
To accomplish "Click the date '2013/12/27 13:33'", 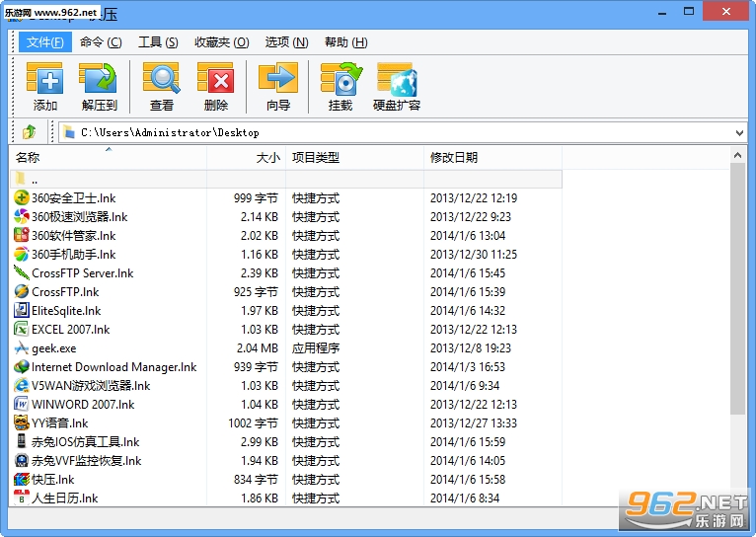I will (474, 423).
